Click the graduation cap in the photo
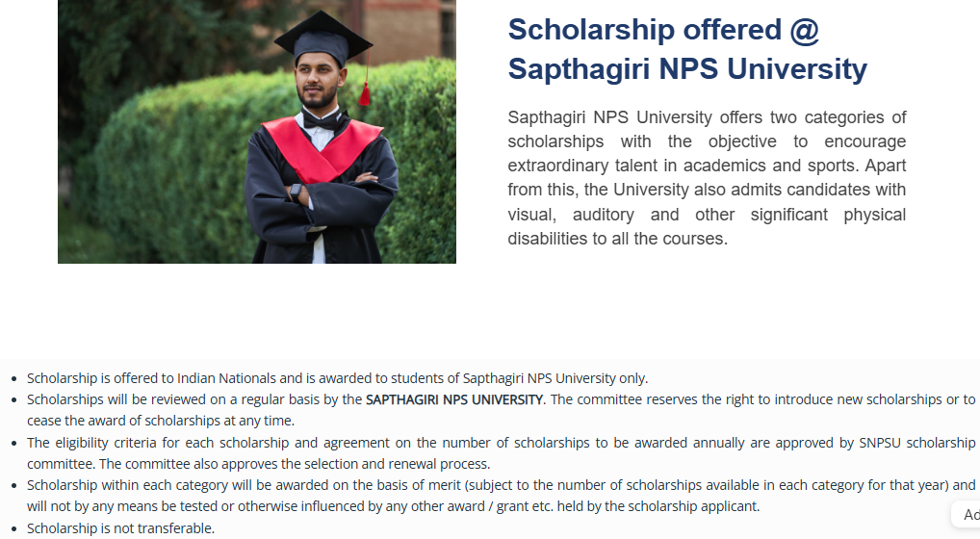The height and width of the screenshot is (539, 980). click(x=323, y=38)
